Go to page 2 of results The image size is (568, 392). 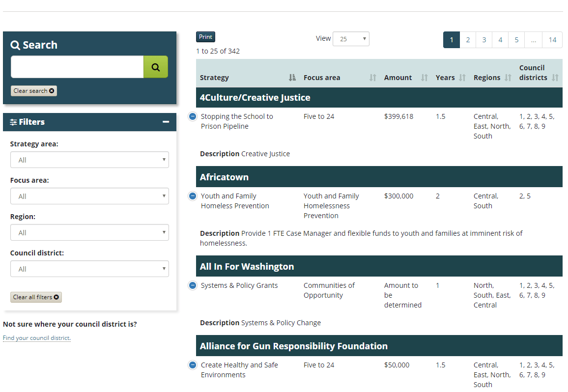pyautogui.click(x=468, y=40)
